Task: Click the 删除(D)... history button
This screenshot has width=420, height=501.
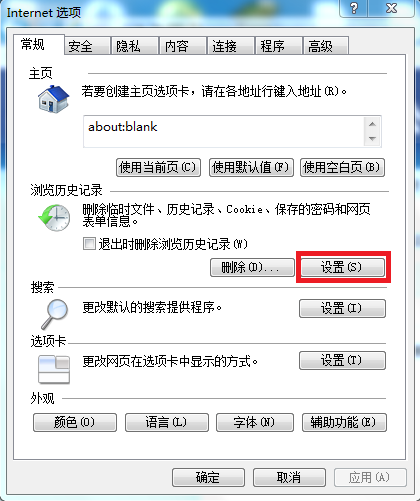Action: coord(252,267)
